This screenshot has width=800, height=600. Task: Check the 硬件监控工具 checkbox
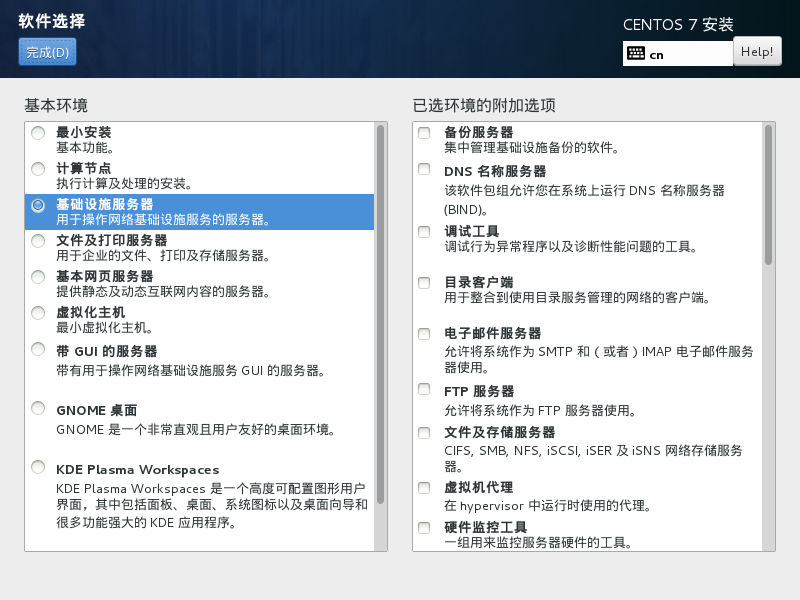[424, 528]
